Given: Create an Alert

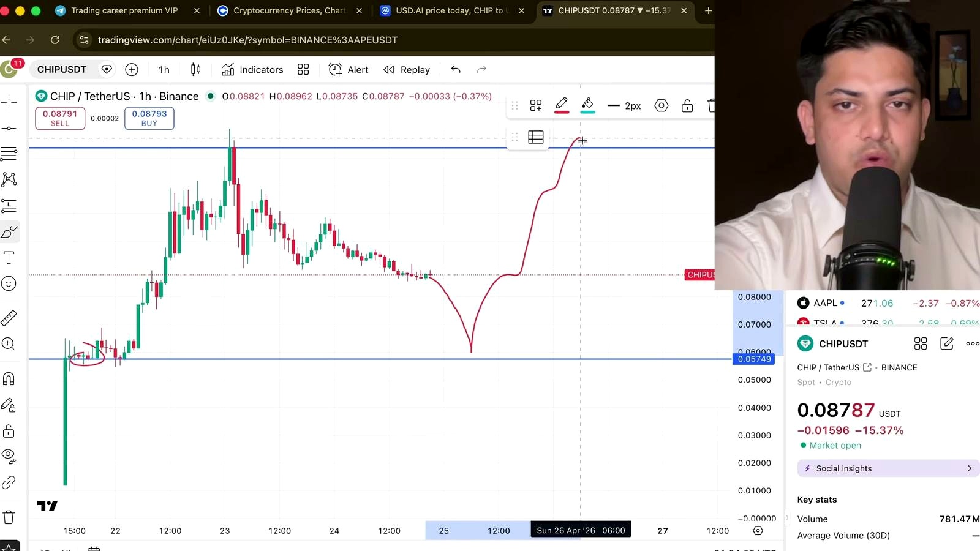Looking at the screenshot, I should (349, 70).
